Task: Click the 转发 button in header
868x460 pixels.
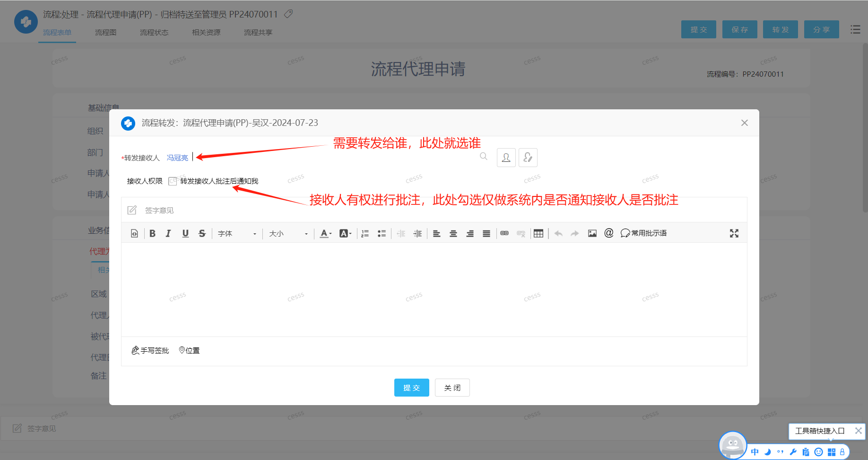Action: pyautogui.click(x=781, y=29)
